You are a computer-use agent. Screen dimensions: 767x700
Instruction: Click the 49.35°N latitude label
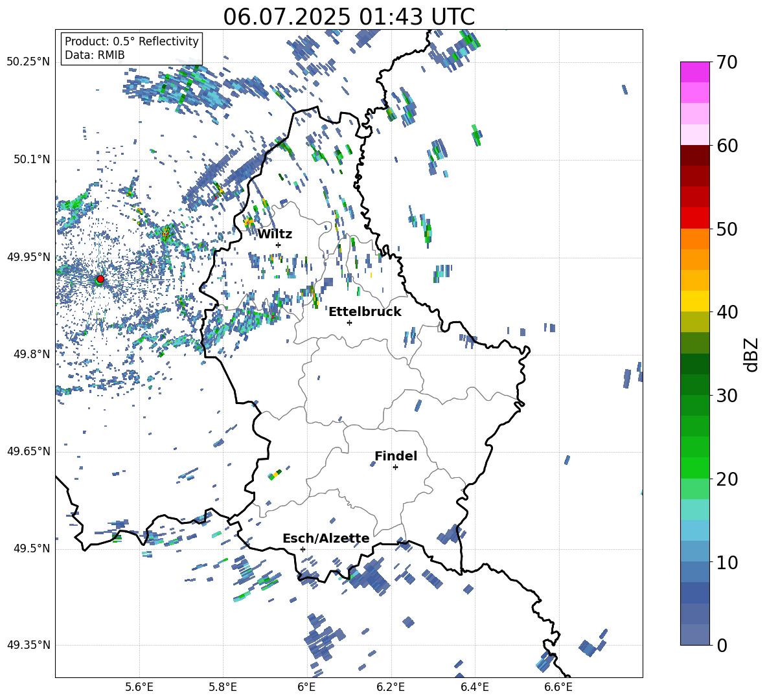[x=29, y=645]
